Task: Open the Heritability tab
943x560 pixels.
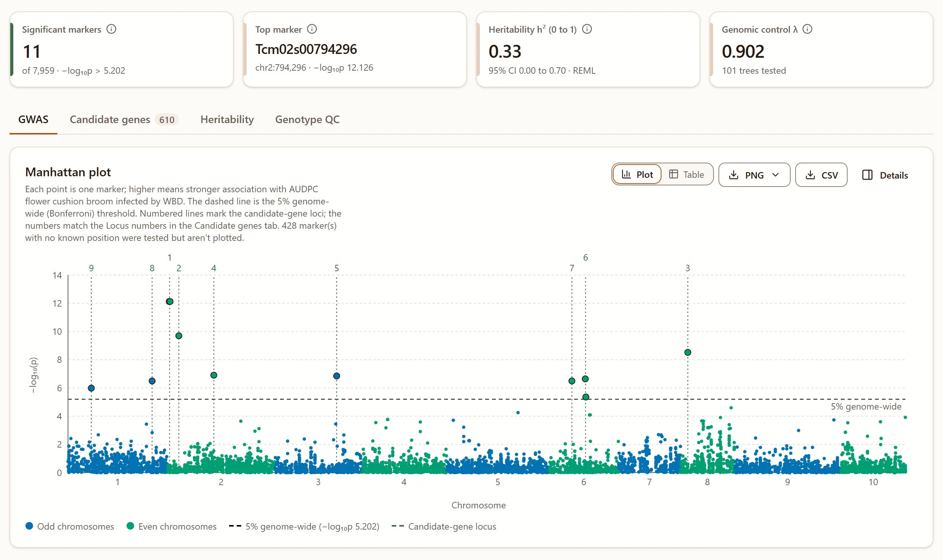Action: (x=227, y=120)
